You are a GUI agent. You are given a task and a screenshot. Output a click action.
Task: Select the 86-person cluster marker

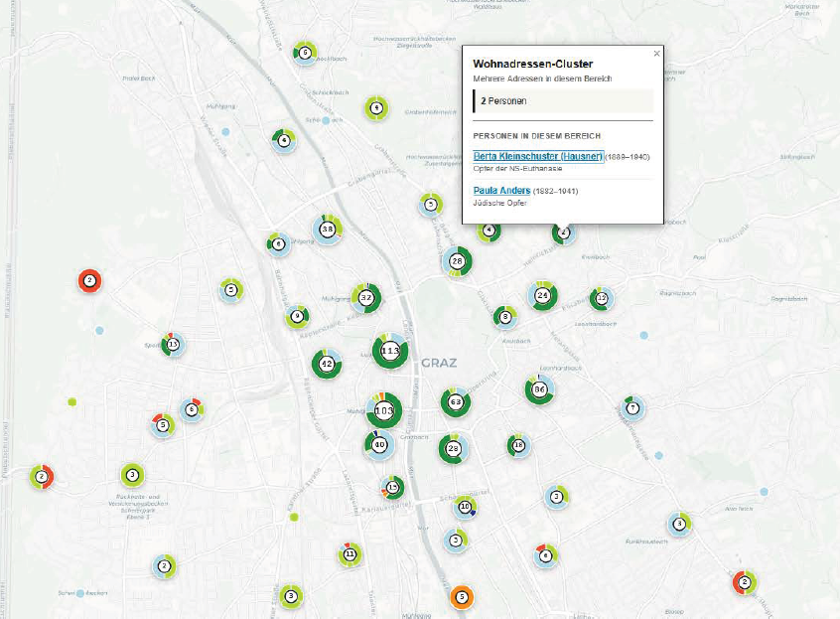coord(539,389)
